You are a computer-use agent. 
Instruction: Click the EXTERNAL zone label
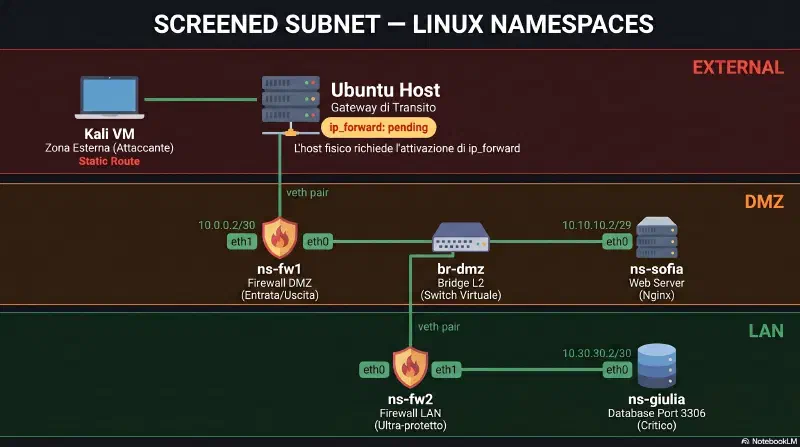[738, 67]
